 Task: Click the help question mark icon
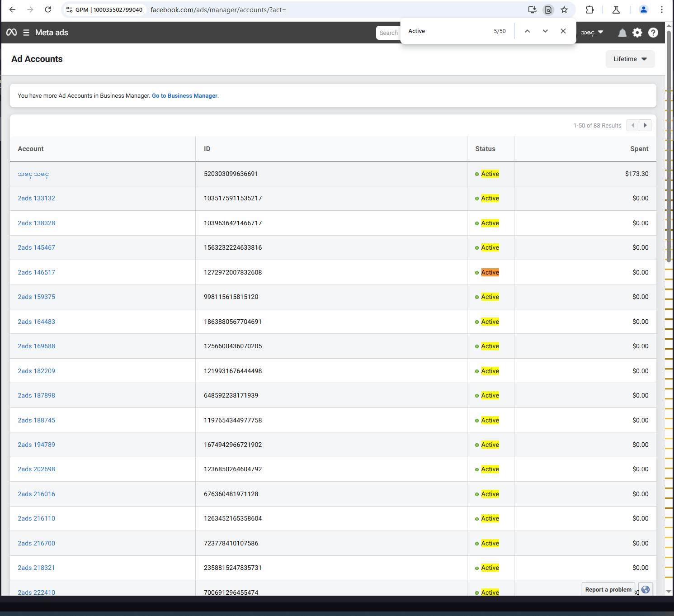coord(653,33)
